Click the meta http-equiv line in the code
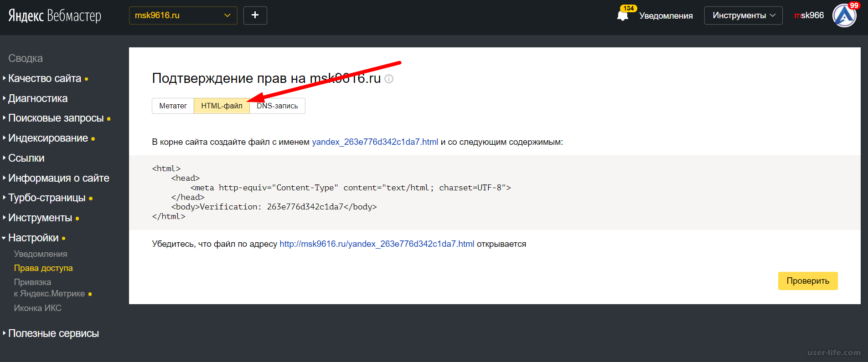This screenshot has height=362, width=868. pos(351,188)
